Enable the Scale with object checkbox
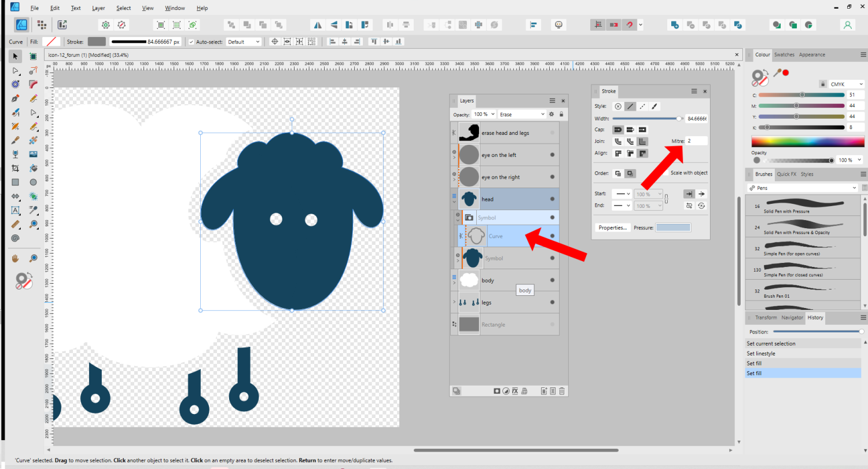The image size is (868, 469). [667, 173]
